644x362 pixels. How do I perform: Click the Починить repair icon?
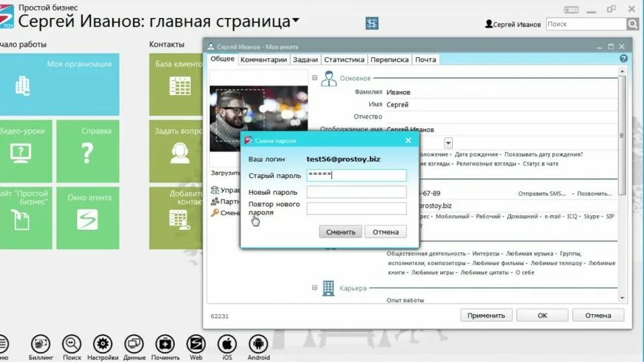[x=165, y=344]
